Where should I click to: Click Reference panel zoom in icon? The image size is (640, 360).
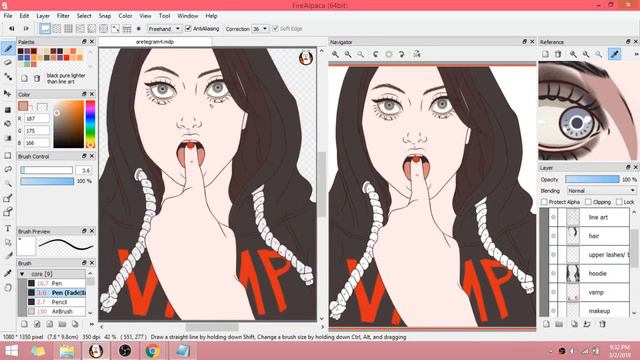[x=573, y=54]
